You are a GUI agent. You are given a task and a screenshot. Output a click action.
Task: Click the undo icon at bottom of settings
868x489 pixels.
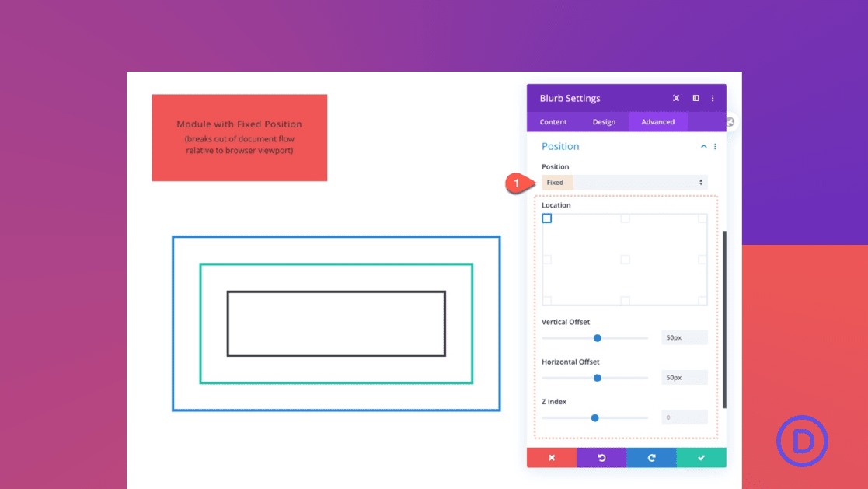click(601, 457)
